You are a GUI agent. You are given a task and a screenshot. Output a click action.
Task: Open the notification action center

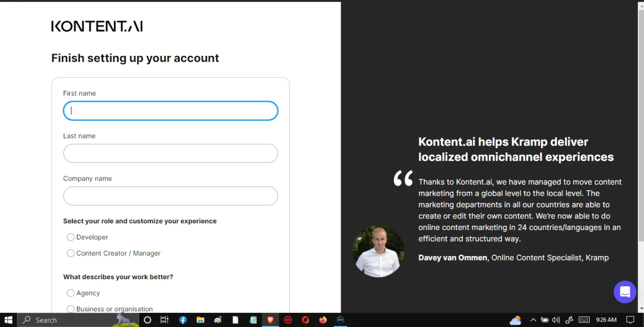pyautogui.click(x=630, y=320)
